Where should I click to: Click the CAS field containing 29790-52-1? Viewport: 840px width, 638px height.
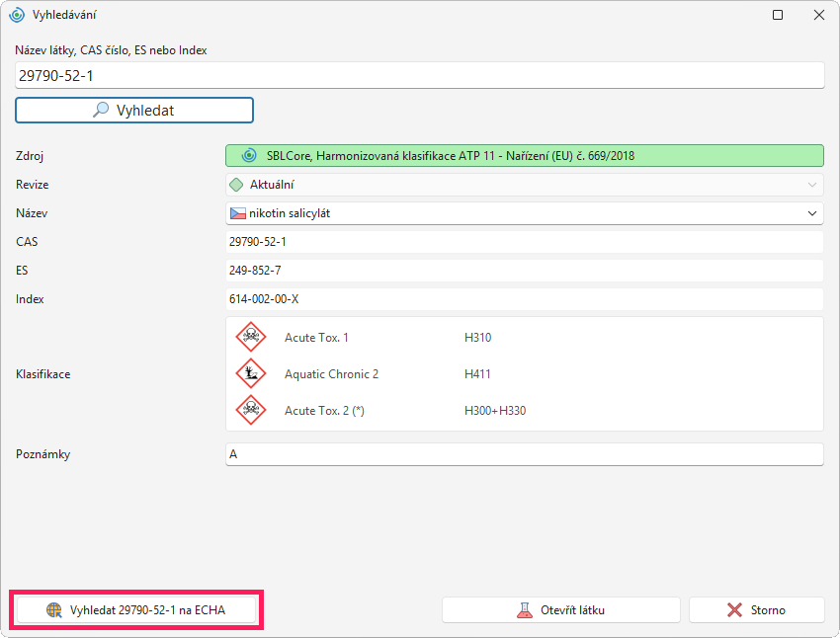(525, 242)
